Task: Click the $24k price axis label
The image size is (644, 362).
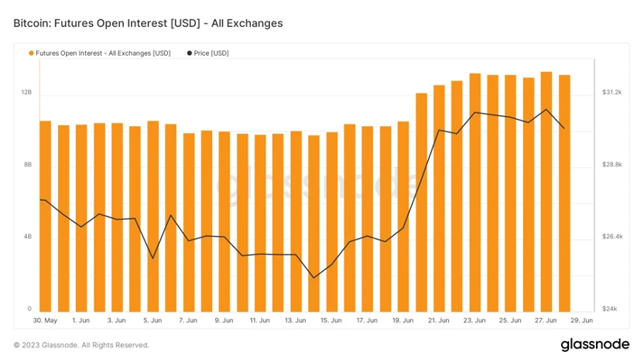Action: [x=611, y=309]
